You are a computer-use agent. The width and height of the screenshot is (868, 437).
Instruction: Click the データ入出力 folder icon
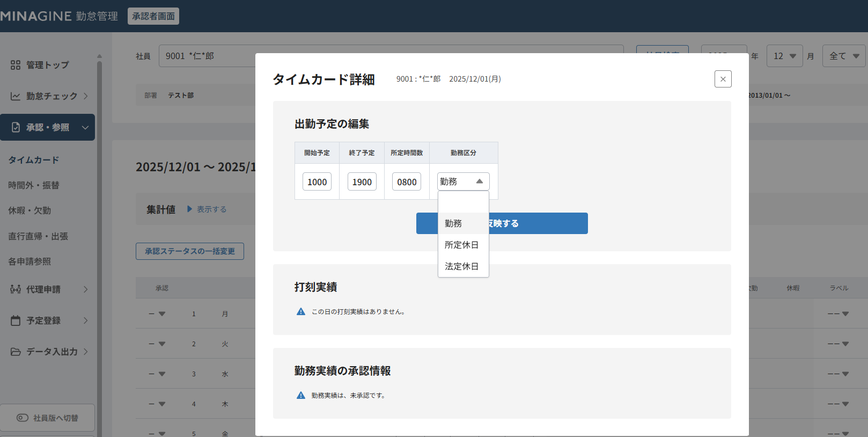coord(16,352)
